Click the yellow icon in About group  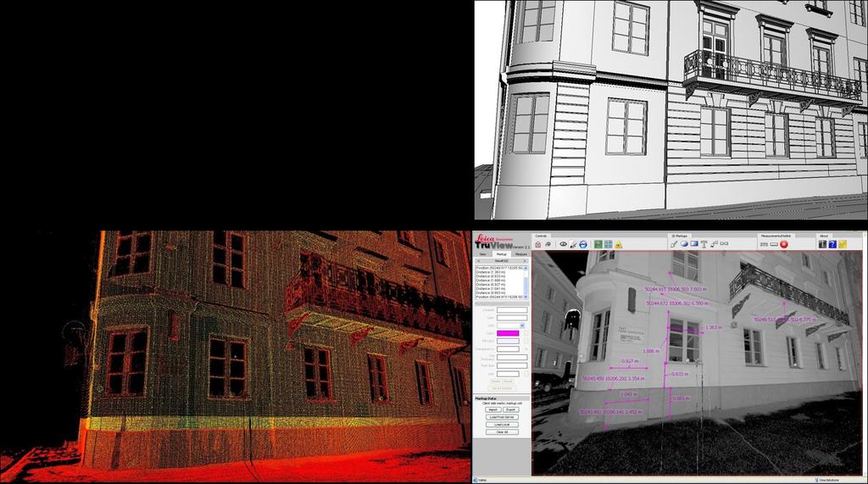(x=843, y=244)
